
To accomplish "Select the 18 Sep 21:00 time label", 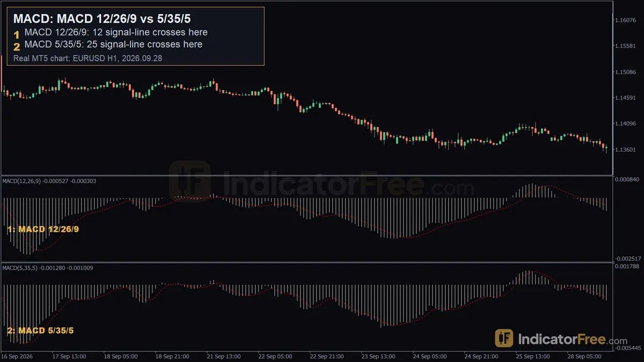I will [172, 357].
